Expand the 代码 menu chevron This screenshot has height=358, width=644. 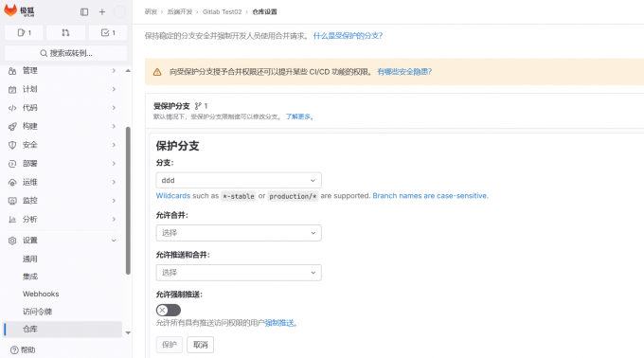114,108
